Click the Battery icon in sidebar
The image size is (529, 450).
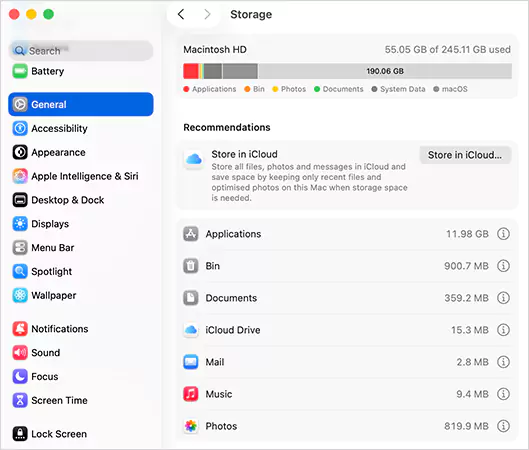point(20,71)
